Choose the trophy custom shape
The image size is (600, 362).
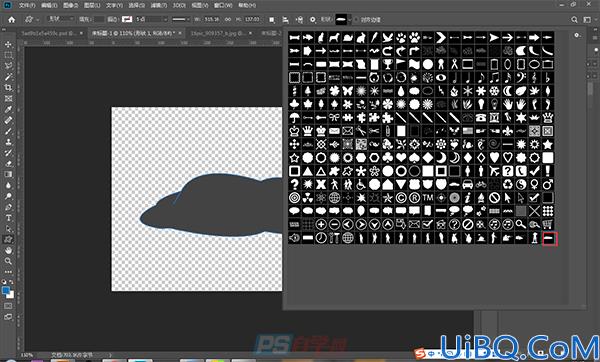pyautogui.click(x=388, y=64)
